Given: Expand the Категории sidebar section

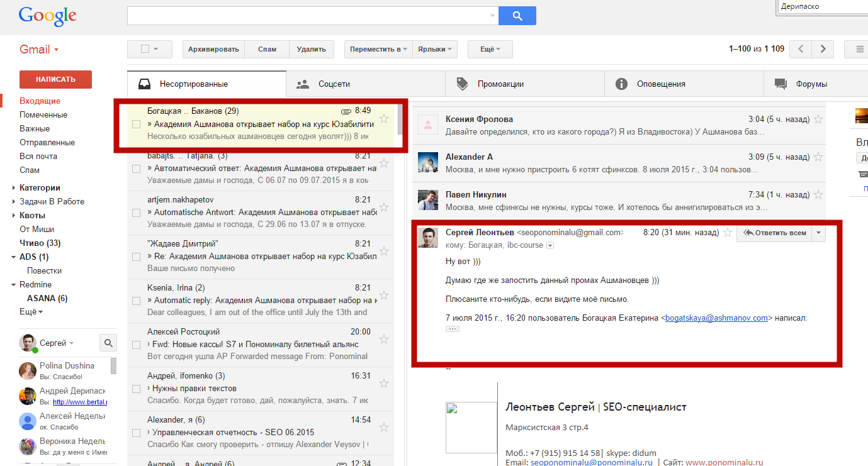Looking at the screenshot, I should [14, 187].
